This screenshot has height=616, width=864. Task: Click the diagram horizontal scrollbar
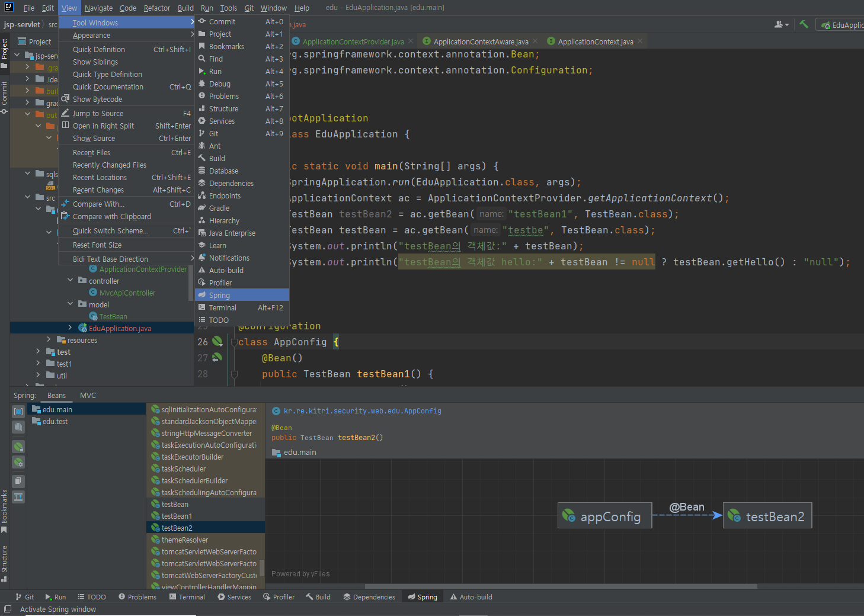(561, 586)
